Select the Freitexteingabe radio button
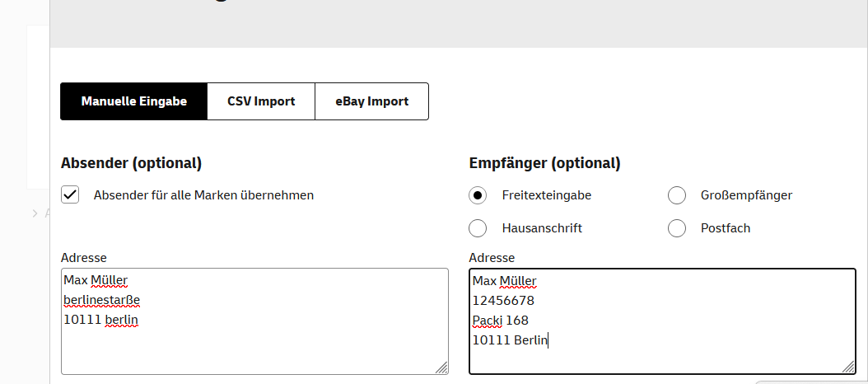Image resolution: width=868 pixels, height=384 pixels. (478, 195)
